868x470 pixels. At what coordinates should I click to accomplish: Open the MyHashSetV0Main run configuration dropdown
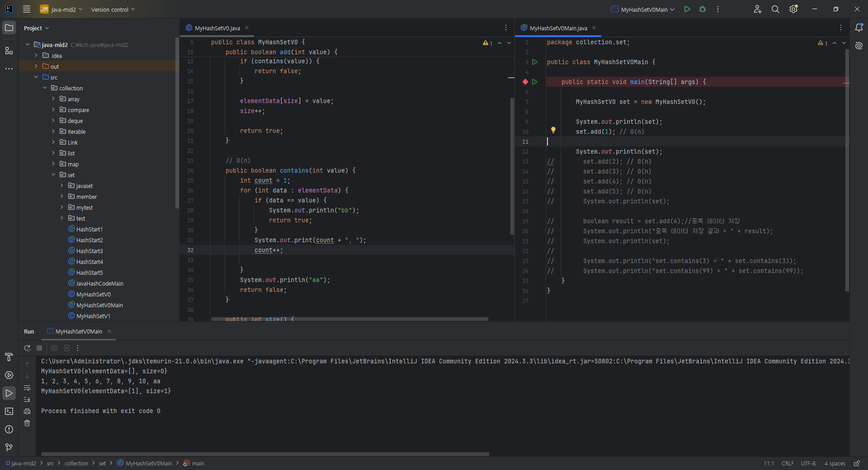[x=643, y=9]
